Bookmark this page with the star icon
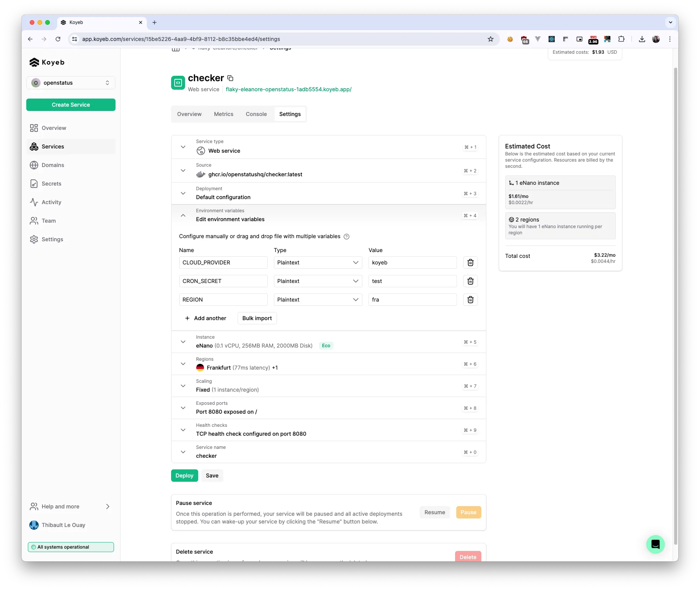This screenshot has width=700, height=590. point(490,39)
